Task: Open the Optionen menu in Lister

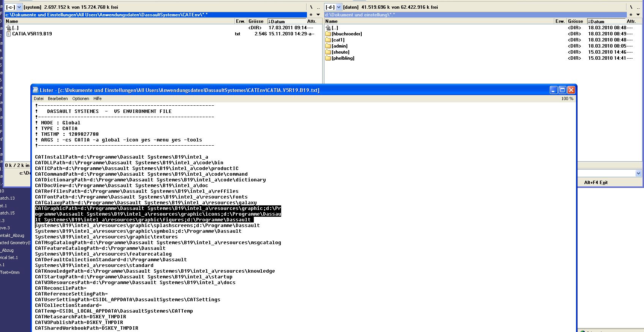Action: (81, 98)
